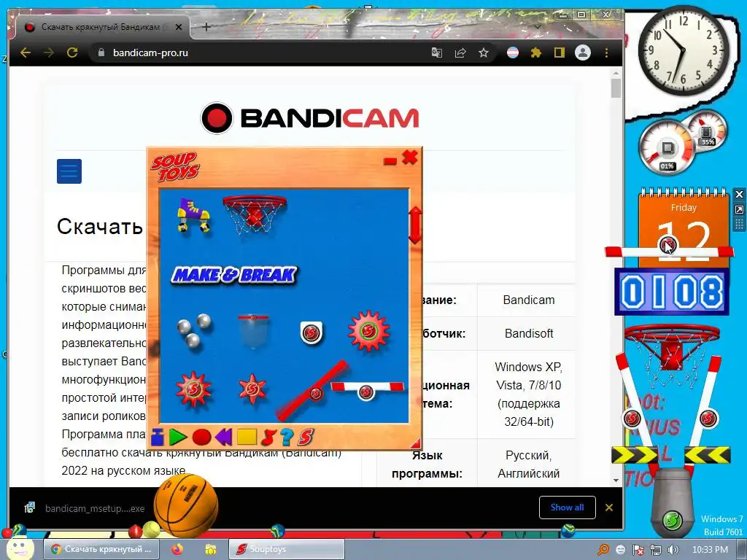This screenshot has width=747, height=560.
Task: Open the blue question mark help
Action: pyautogui.click(x=286, y=437)
